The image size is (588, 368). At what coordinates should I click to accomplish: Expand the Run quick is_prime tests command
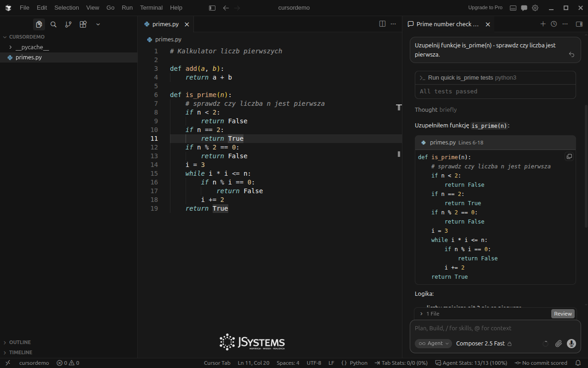495,78
